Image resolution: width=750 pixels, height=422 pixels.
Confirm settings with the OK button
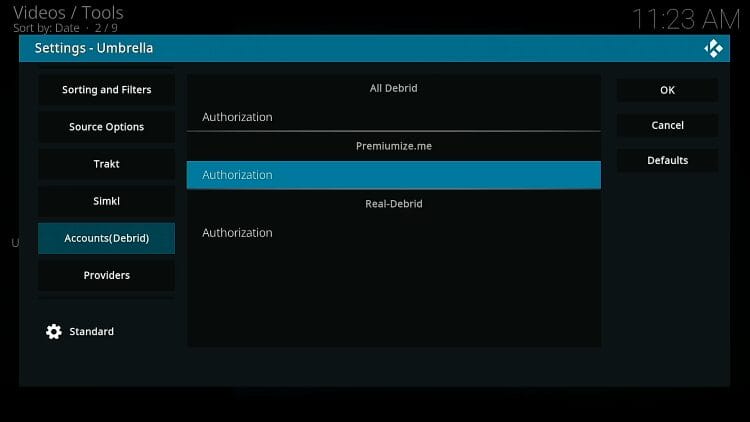[667, 90]
